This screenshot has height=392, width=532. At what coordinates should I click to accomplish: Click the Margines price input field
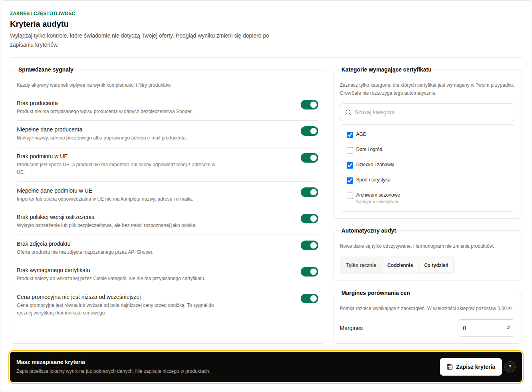coord(486,328)
